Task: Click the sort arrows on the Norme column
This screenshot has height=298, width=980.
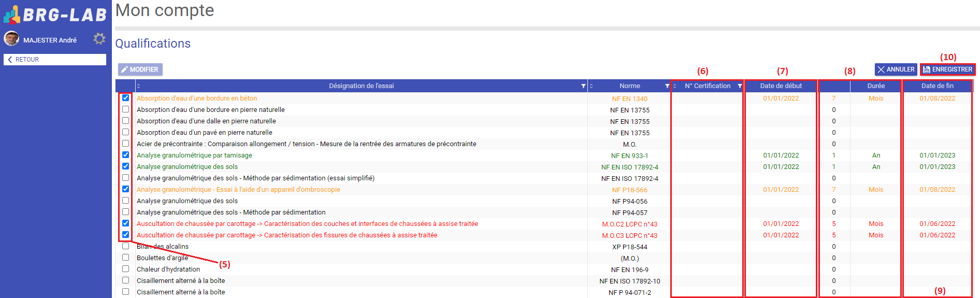Action: [592, 86]
